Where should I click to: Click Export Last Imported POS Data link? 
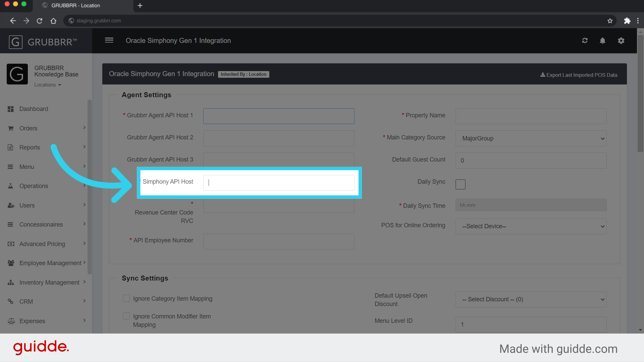(579, 75)
